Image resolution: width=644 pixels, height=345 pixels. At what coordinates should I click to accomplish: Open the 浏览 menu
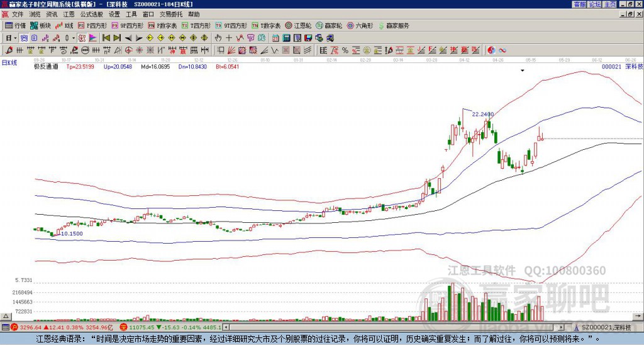(35, 14)
